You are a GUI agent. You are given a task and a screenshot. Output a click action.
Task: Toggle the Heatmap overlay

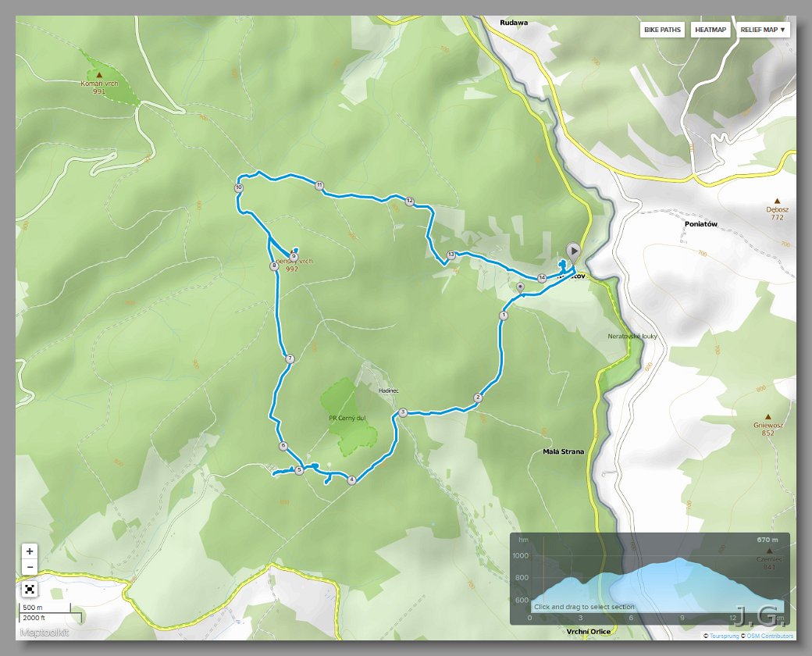coord(710,30)
